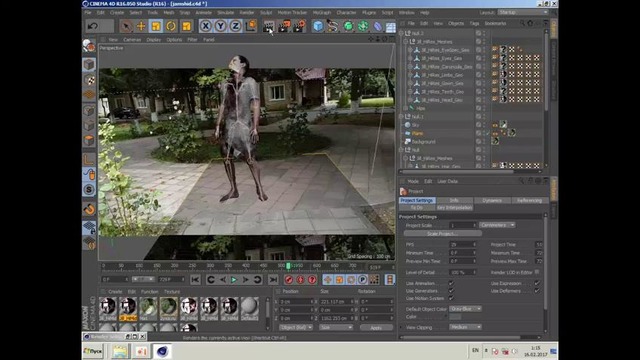Activate the Move tool

(141, 26)
